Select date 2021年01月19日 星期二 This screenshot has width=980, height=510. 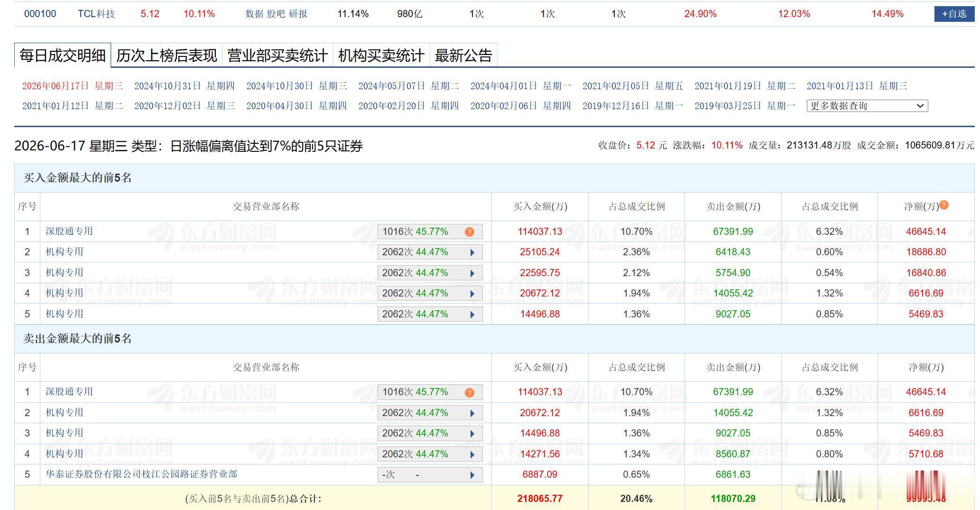coord(745,86)
